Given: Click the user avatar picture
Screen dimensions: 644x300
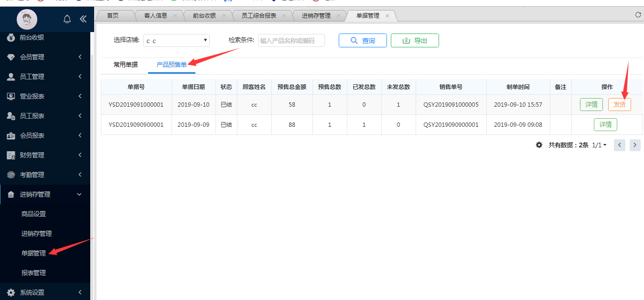Looking at the screenshot, I should coord(27,19).
